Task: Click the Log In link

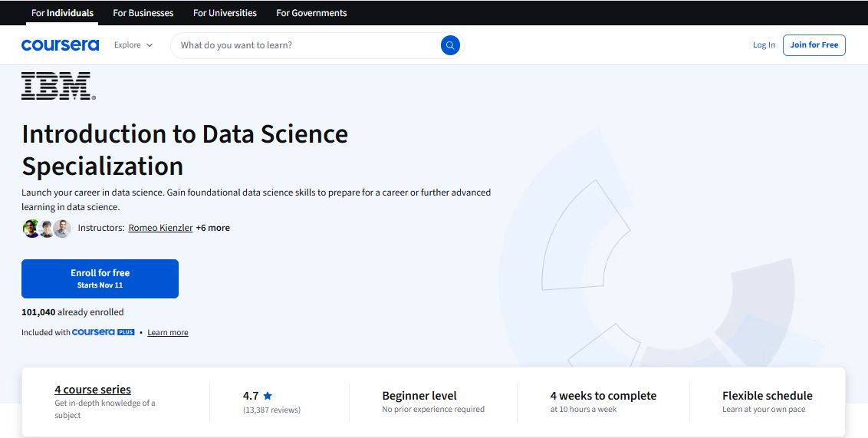Action: tap(764, 44)
